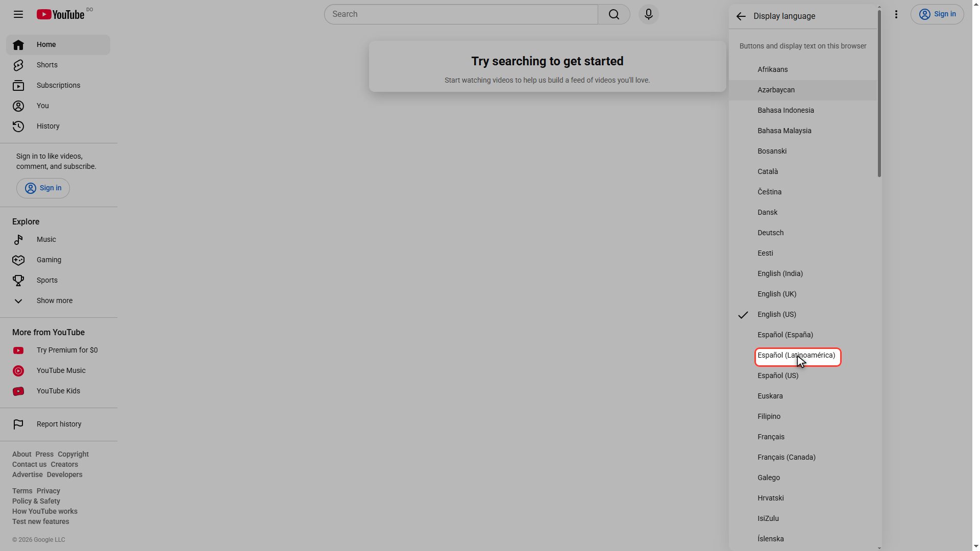
Task: Open the Press footer link
Action: 44,455
